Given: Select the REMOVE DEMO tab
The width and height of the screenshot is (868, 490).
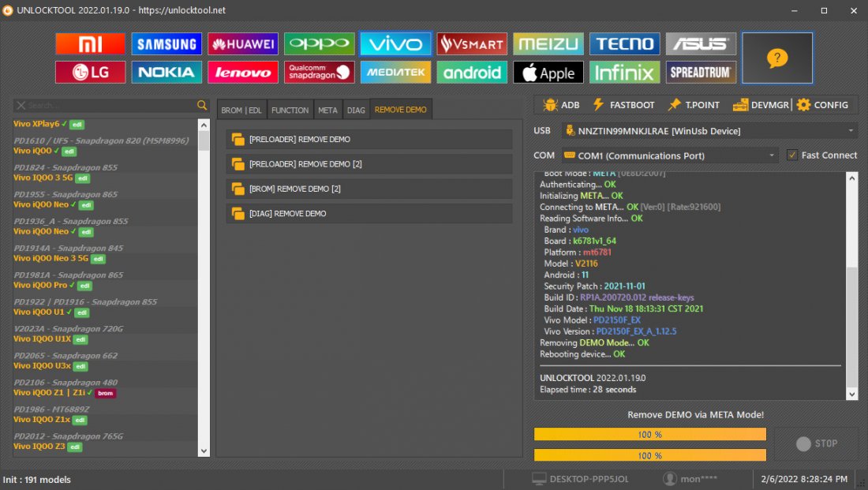Looking at the screenshot, I should (401, 110).
